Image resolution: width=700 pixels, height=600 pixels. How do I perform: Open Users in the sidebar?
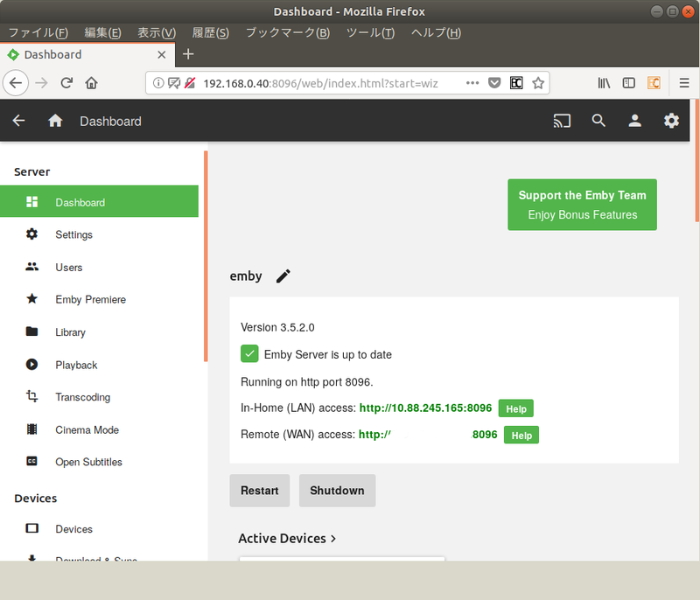[x=99, y=267]
